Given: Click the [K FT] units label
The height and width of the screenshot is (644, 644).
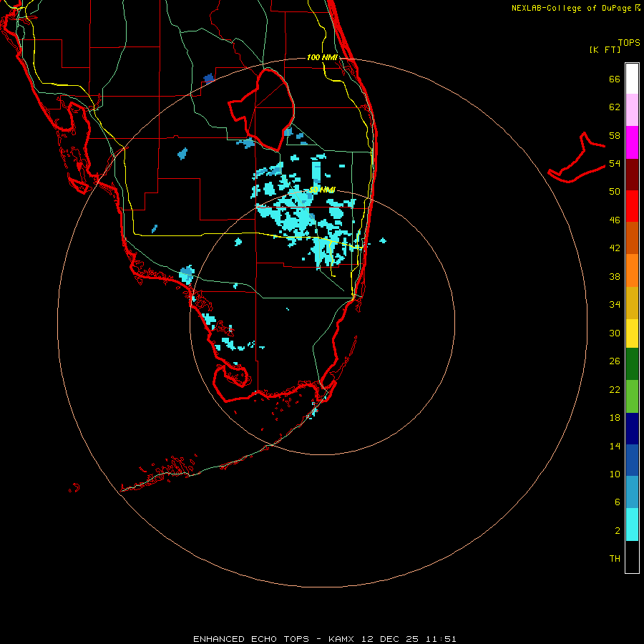Looking at the screenshot, I should point(605,50).
